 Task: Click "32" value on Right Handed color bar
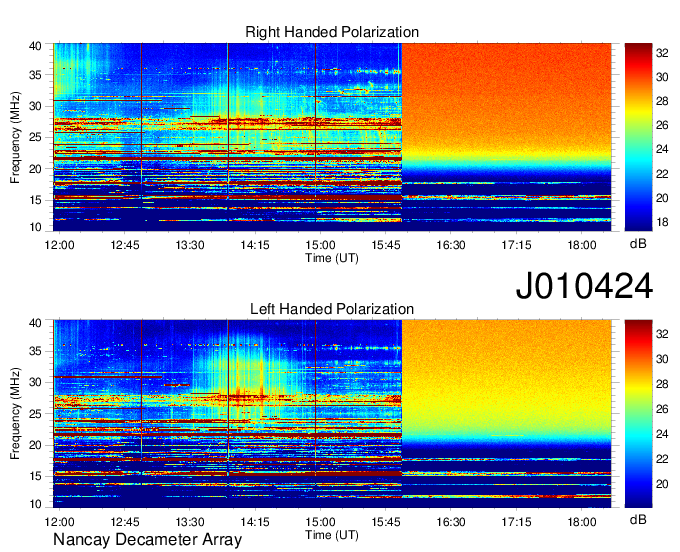click(x=662, y=53)
